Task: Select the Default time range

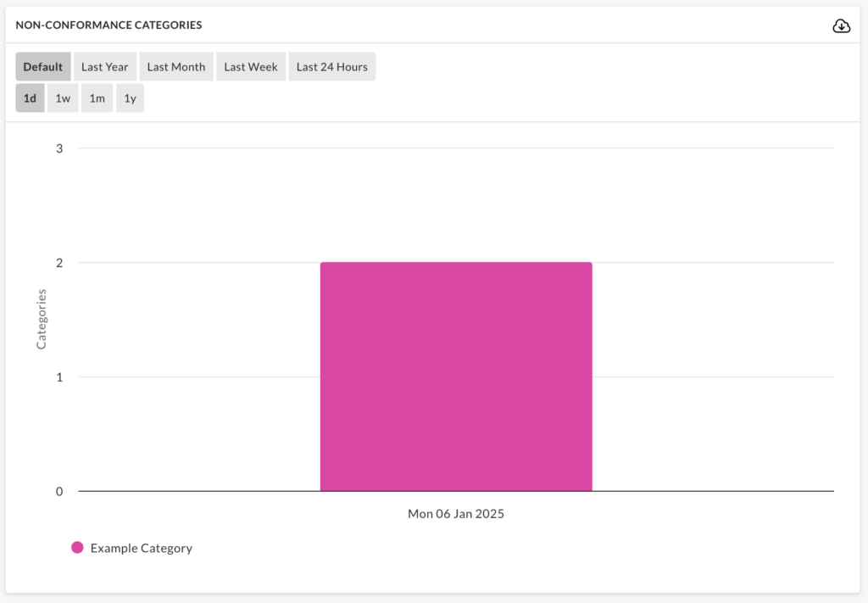Action: coord(43,66)
